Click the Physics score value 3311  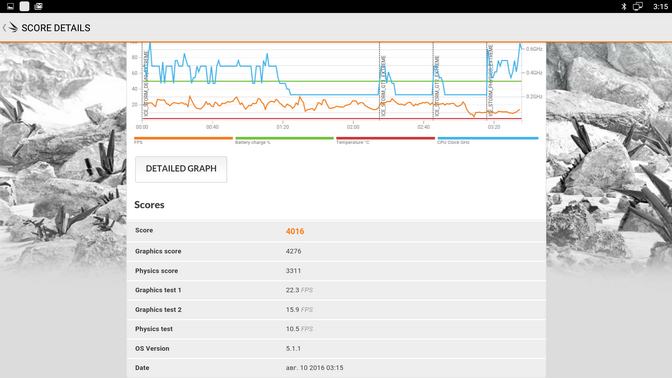(x=293, y=271)
